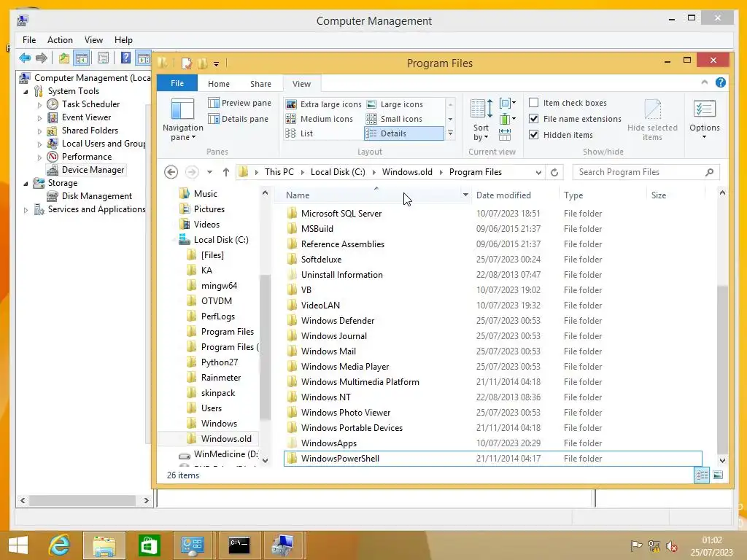The image size is (747, 560).
Task: Toggle File name extensions checkbox
Action: pyautogui.click(x=534, y=119)
